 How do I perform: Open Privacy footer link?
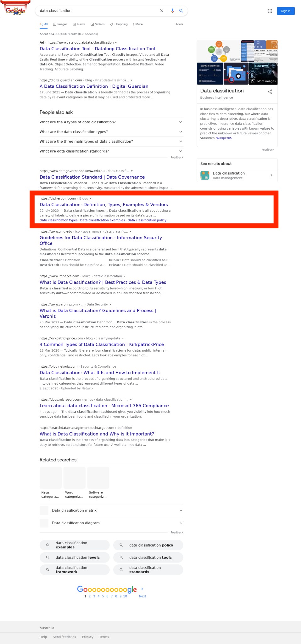coord(88,637)
